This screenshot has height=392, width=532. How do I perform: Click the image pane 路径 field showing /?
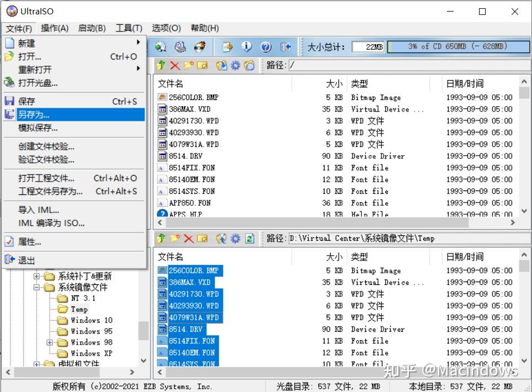coord(409,65)
